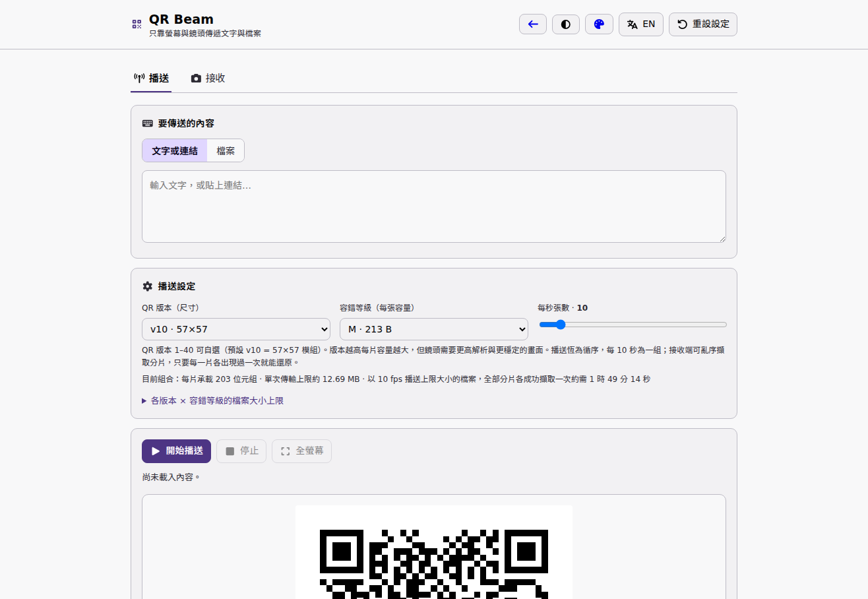Click the 重設設定 reset button
This screenshot has width=868, height=599.
703,24
